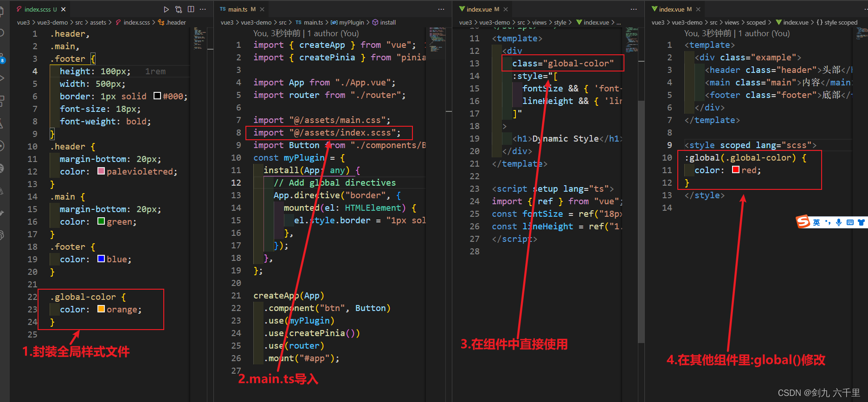Open 'style scoped' symbol in breadcrumb
Viewport: 868px width, 402px height.
tap(836, 22)
